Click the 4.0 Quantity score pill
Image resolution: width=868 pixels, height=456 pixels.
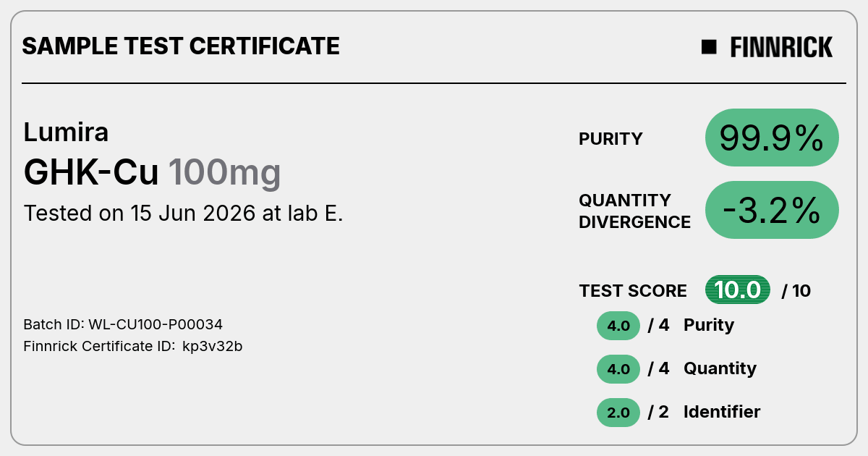[618, 369]
